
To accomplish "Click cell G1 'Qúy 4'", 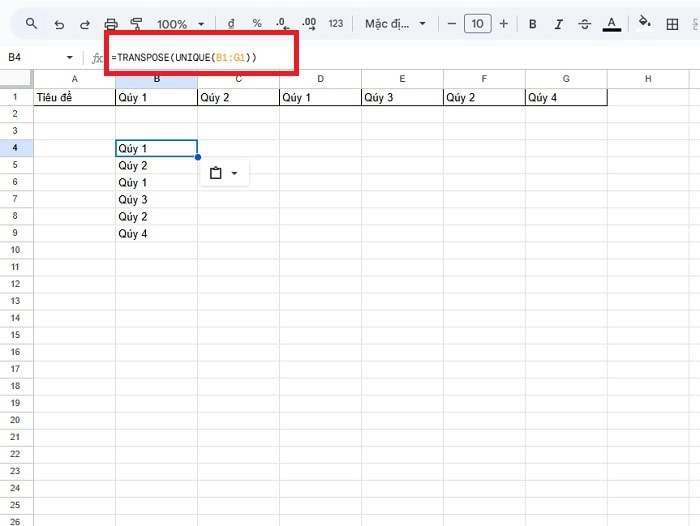I will (566, 97).
